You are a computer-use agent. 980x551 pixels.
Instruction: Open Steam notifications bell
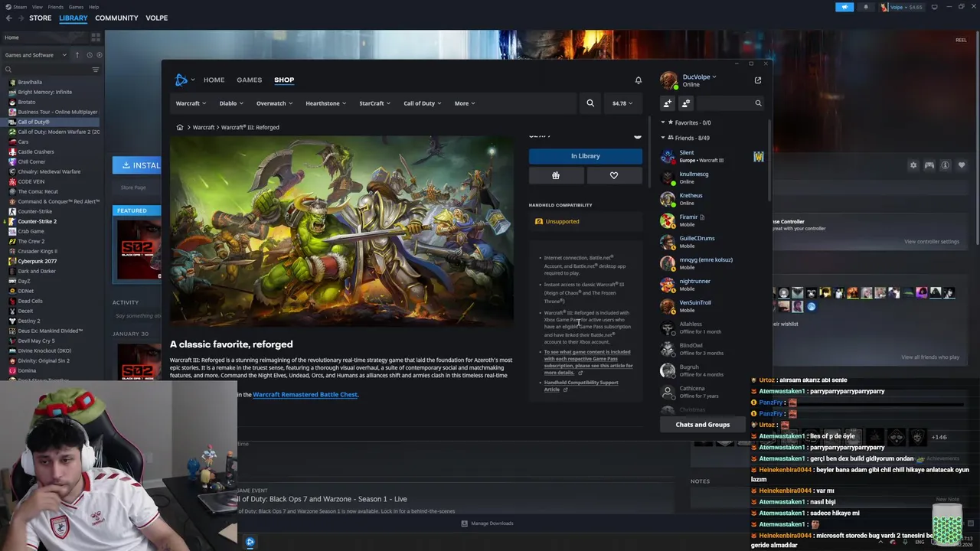pos(866,7)
